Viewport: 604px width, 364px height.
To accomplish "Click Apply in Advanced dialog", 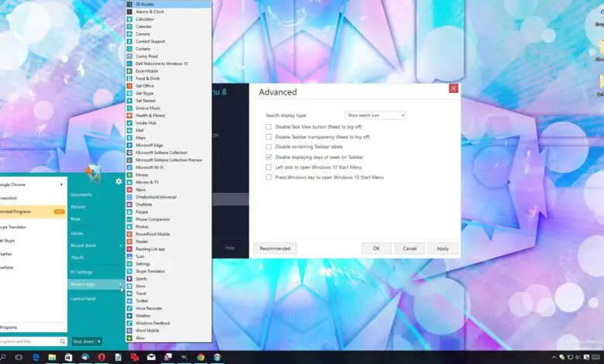I will 443,249.
